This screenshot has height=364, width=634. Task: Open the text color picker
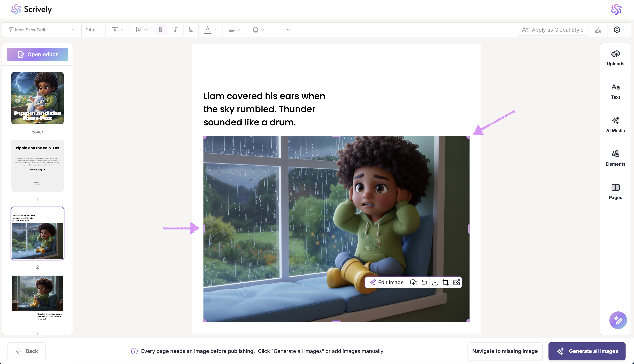[210, 30]
